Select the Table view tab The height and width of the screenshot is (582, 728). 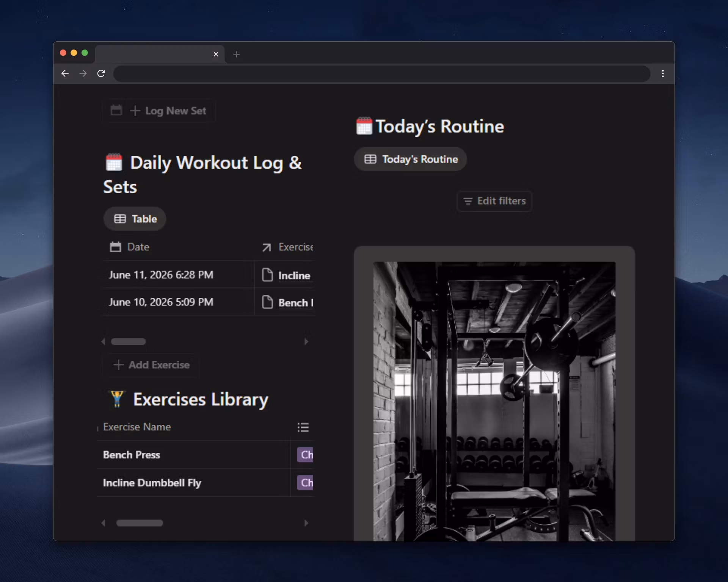point(135,219)
